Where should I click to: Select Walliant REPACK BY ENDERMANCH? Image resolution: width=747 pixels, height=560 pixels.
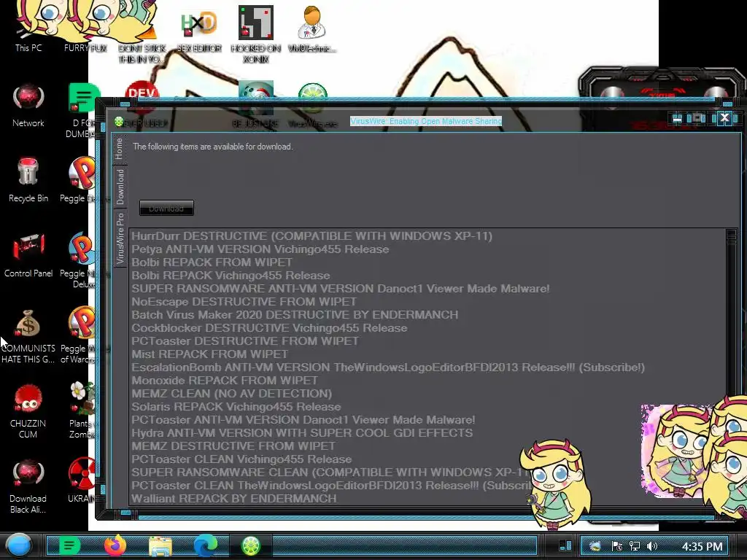(234, 499)
